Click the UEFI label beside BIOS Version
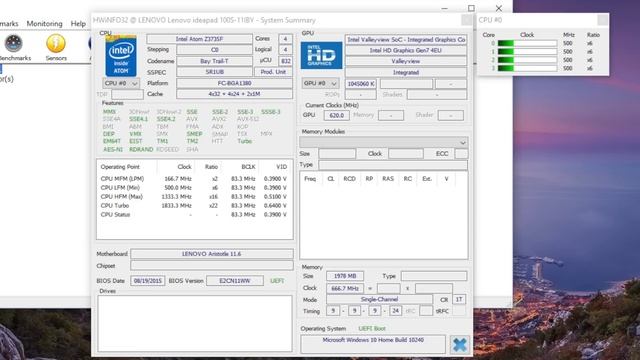The image size is (640, 360). (277, 281)
